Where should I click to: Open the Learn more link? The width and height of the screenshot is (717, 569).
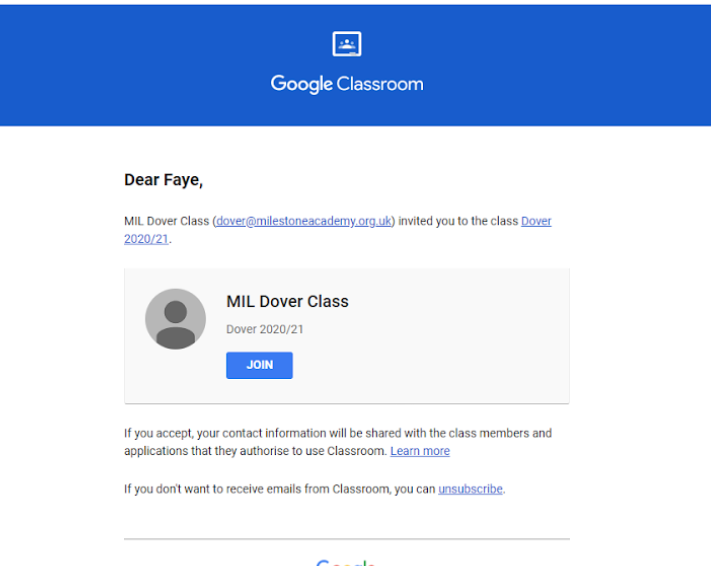[x=419, y=451]
